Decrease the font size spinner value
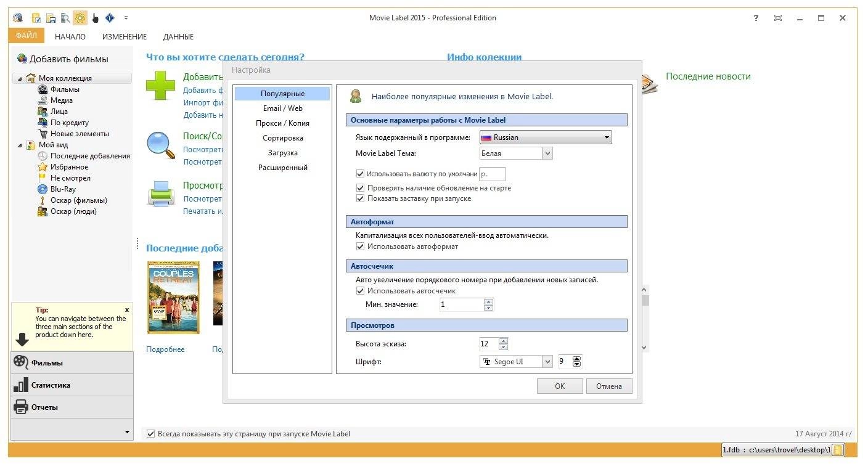The height and width of the screenshot is (469, 868). 577,365
